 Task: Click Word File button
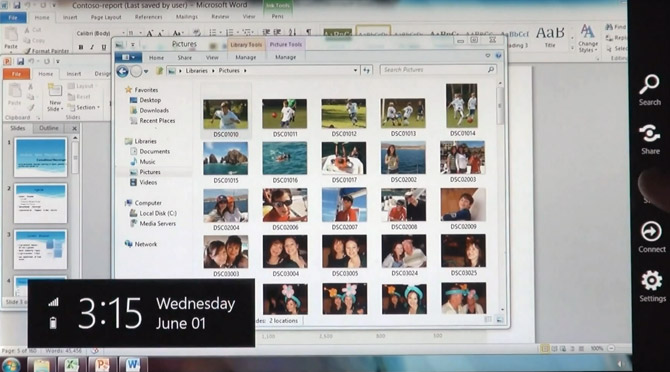click(x=13, y=18)
